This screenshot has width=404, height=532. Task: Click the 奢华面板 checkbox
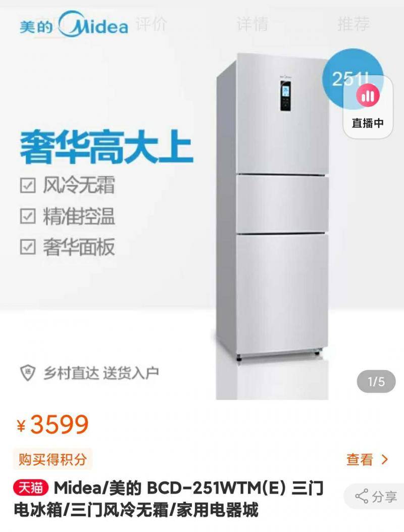[28, 247]
